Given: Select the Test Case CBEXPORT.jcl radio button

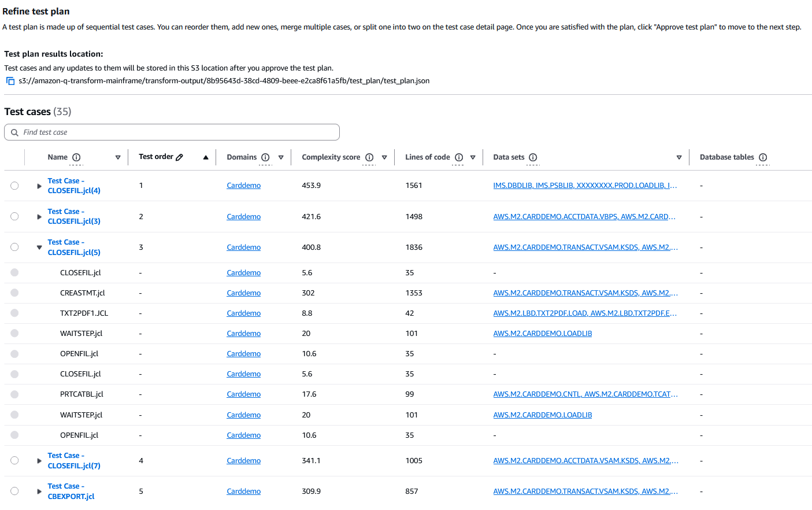Looking at the screenshot, I should point(14,491).
